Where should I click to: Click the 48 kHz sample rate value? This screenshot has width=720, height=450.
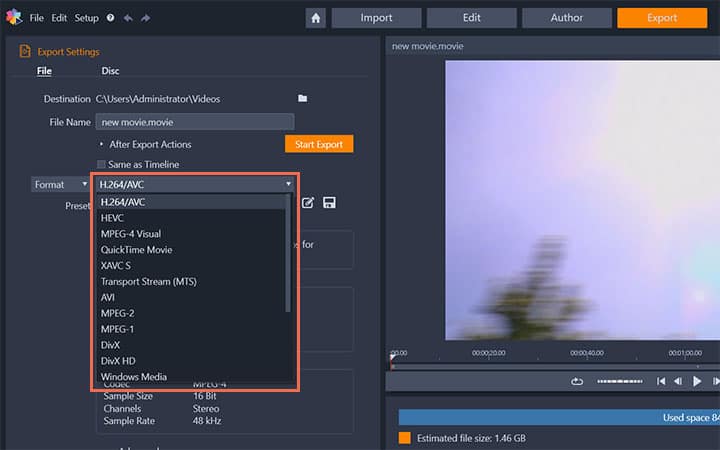pos(207,421)
